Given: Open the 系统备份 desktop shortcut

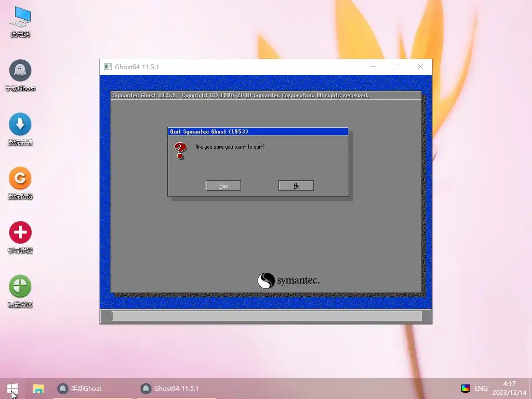Looking at the screenshot, I should 20,183.
